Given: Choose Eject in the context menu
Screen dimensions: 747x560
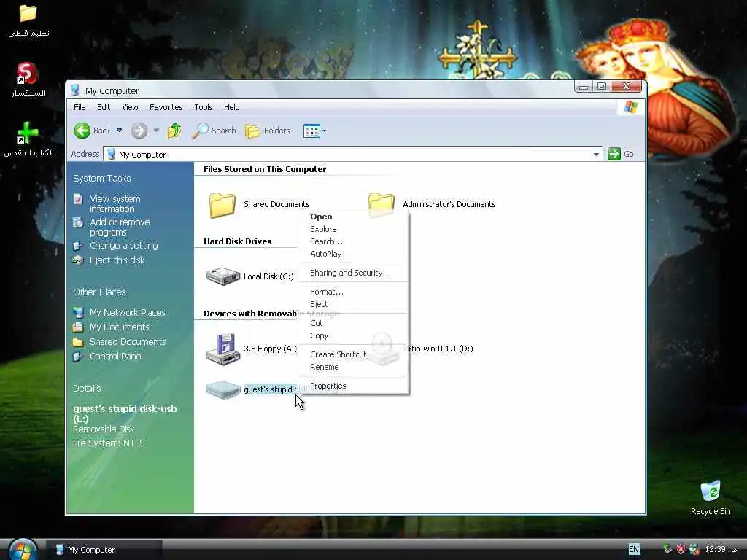Looking at the screenshot, I should click(353, 304).
